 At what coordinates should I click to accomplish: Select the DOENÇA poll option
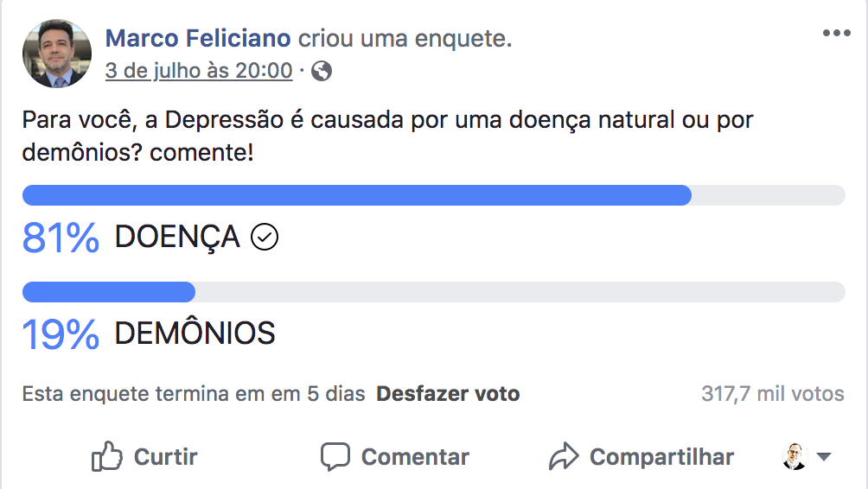[177, 237]
